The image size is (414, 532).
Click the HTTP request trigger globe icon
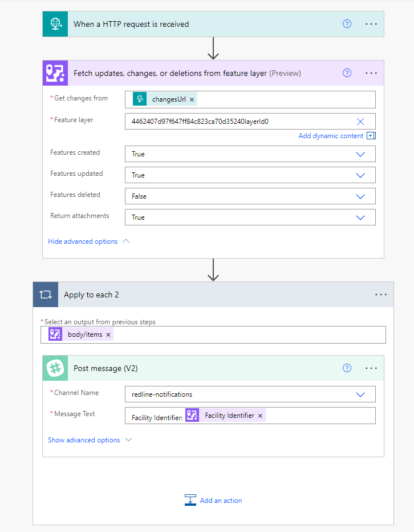(55, 24)
